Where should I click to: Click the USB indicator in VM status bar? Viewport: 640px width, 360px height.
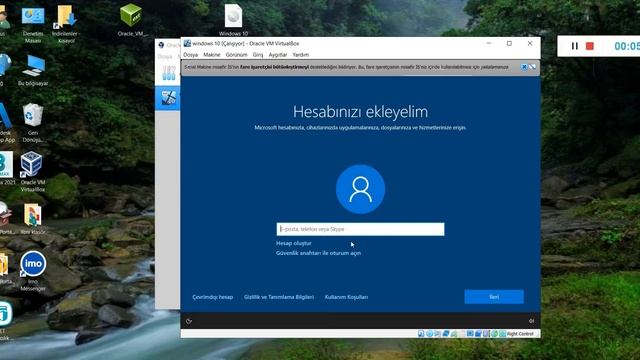pyautogui.click(x=454, y=333)
